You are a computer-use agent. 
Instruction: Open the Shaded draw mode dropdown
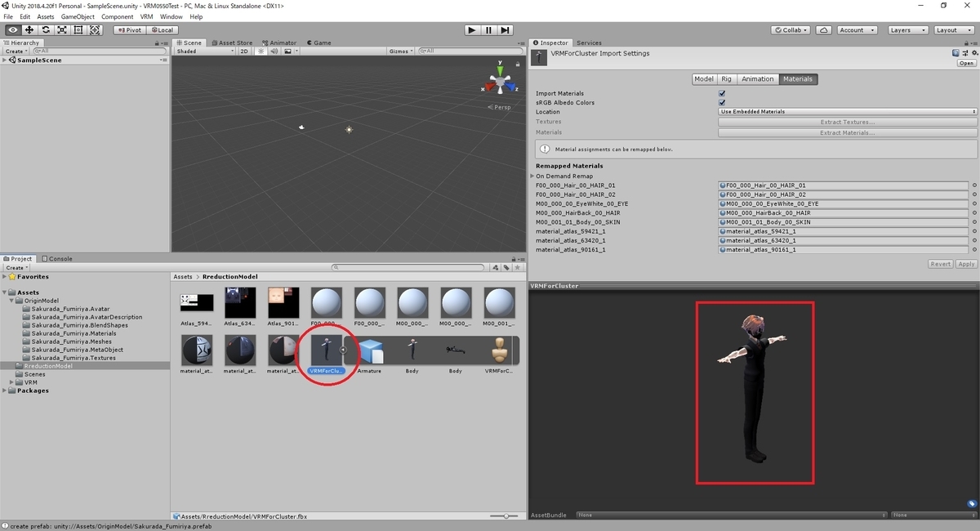point(204,51)
